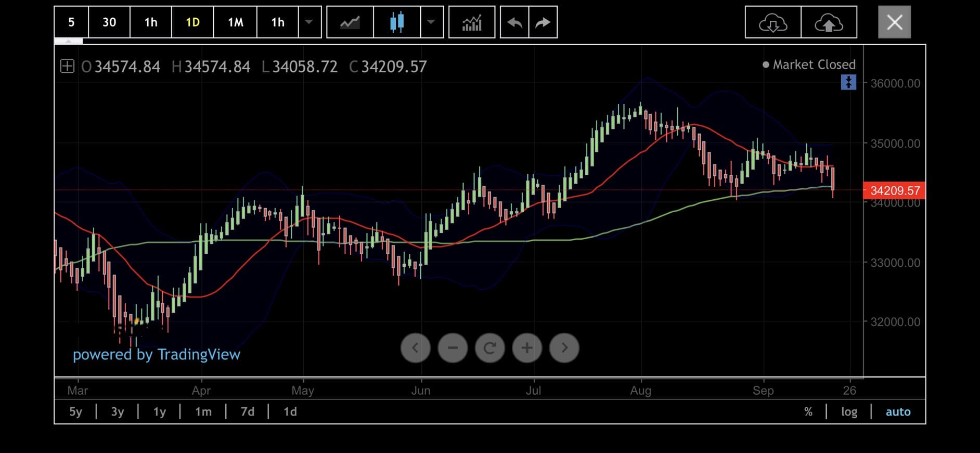Reset chart with the circular refresh button
The height and width of the screenshot is (453, 980).
click(490, 348)
